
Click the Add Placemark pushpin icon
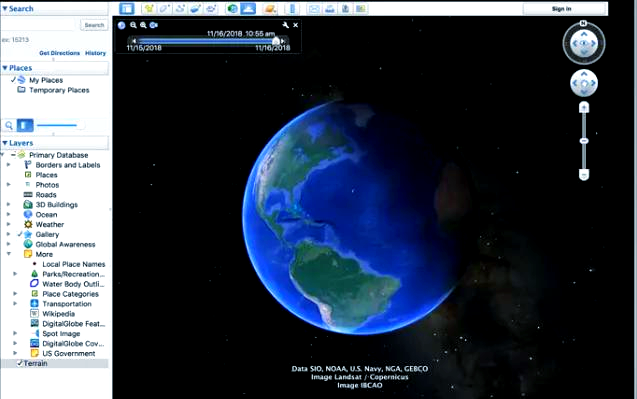point(149,9)
